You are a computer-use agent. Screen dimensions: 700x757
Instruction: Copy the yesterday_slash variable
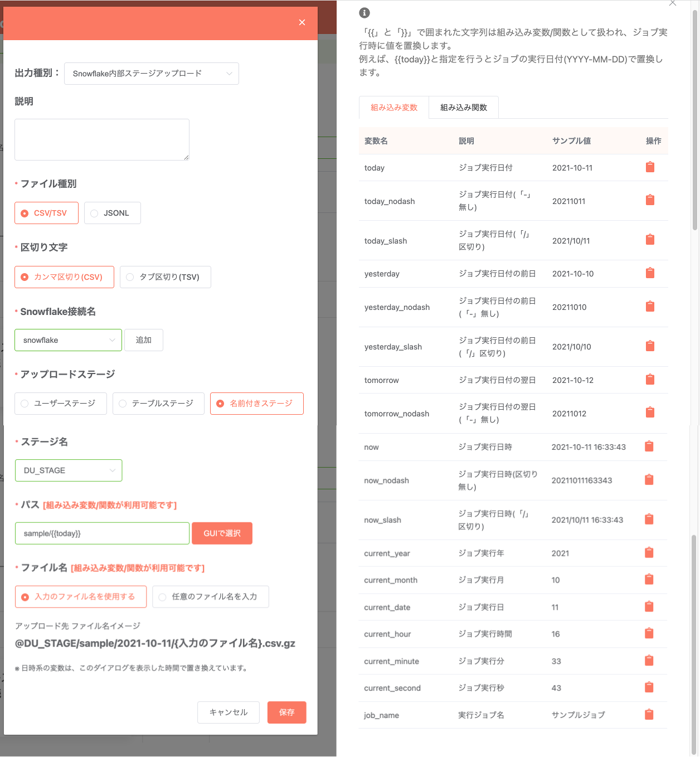[x=650, y=346]
